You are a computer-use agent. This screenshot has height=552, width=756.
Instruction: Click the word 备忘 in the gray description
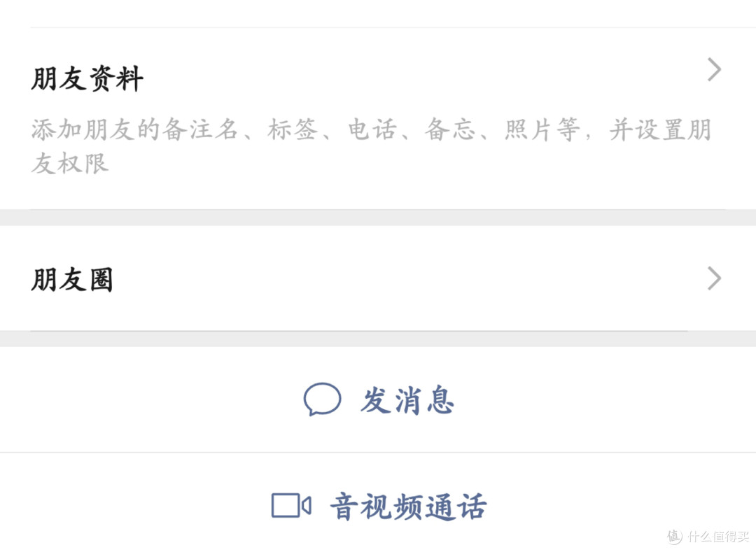pyautogui.click(x=451, y=131)
